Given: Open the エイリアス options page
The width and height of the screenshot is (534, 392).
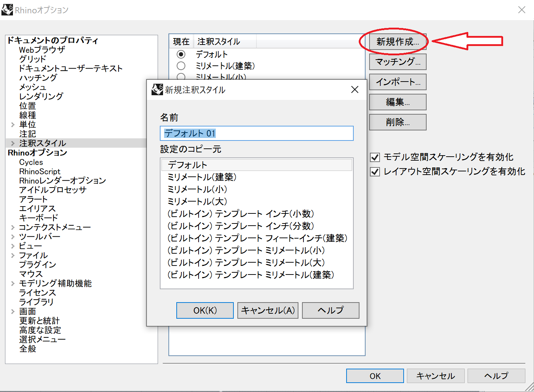Looking at the screenshot, I should (x=37, y=209).
